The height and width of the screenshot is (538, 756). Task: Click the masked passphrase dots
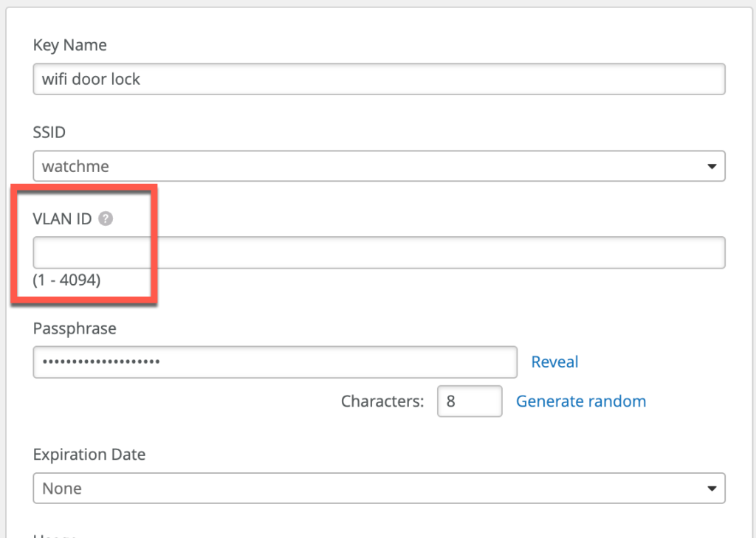(x=101, y=362)
